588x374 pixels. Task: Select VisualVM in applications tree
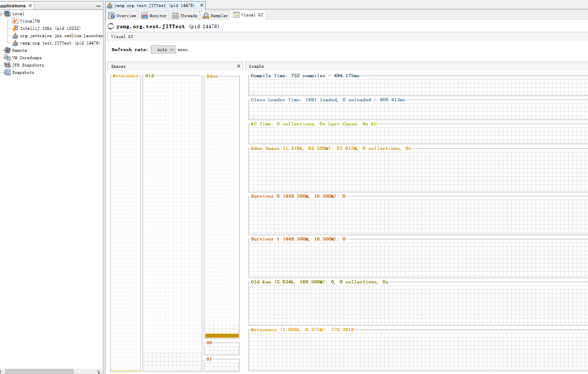point(30,21)
